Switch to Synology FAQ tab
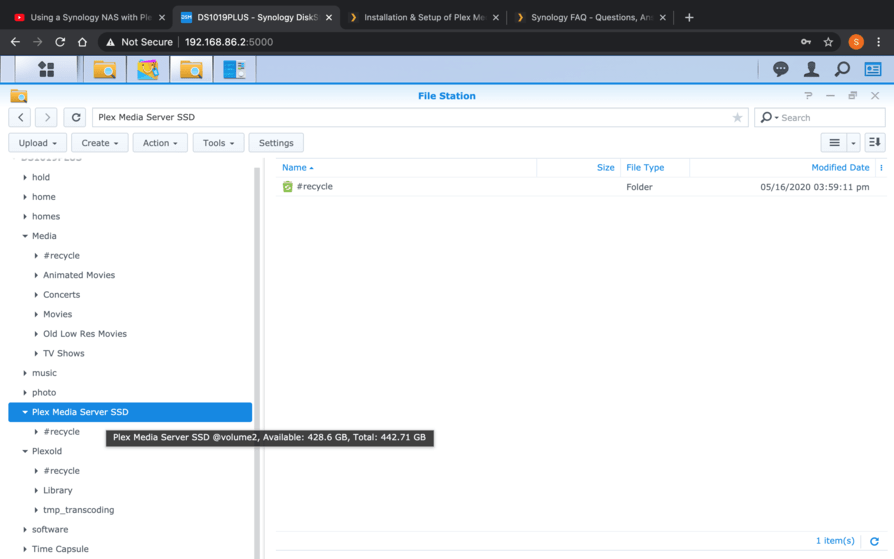Screen dimensions: 894x559 pyautogui.click(x=592, y=17)
